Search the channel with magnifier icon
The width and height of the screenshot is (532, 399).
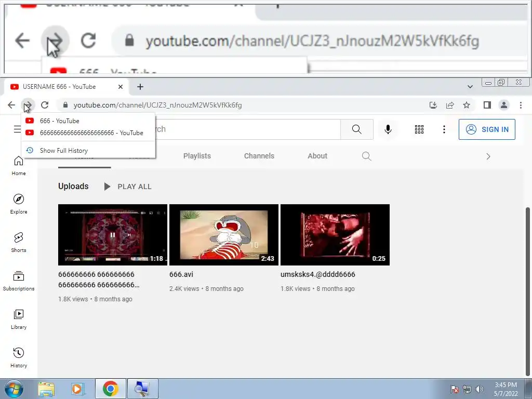[x=366, y=156]
